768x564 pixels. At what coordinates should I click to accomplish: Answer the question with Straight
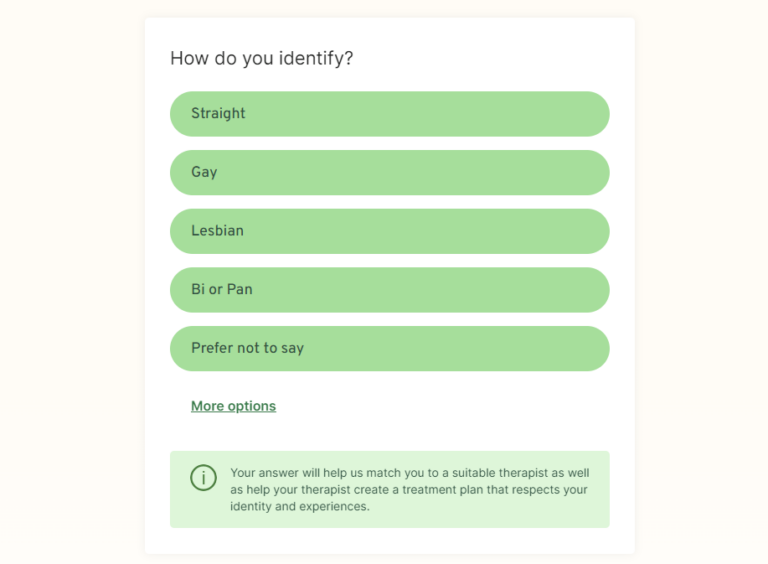coord(389,114)
